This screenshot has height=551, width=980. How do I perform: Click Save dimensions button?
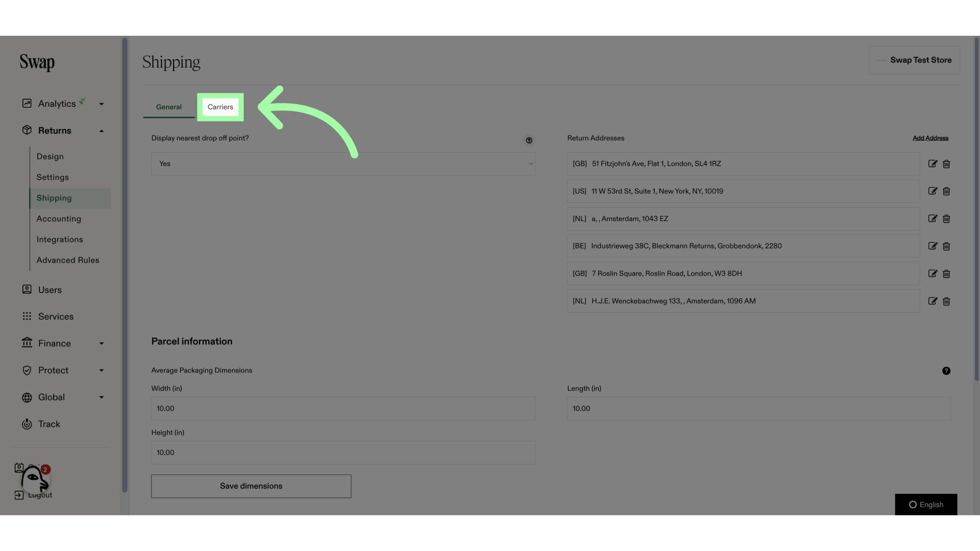pos(251,486)
